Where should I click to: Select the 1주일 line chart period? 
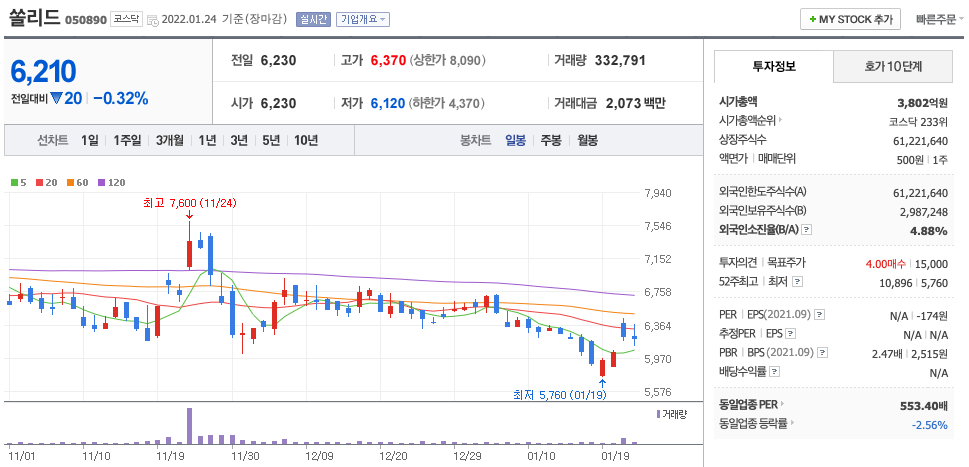[127, 140]
